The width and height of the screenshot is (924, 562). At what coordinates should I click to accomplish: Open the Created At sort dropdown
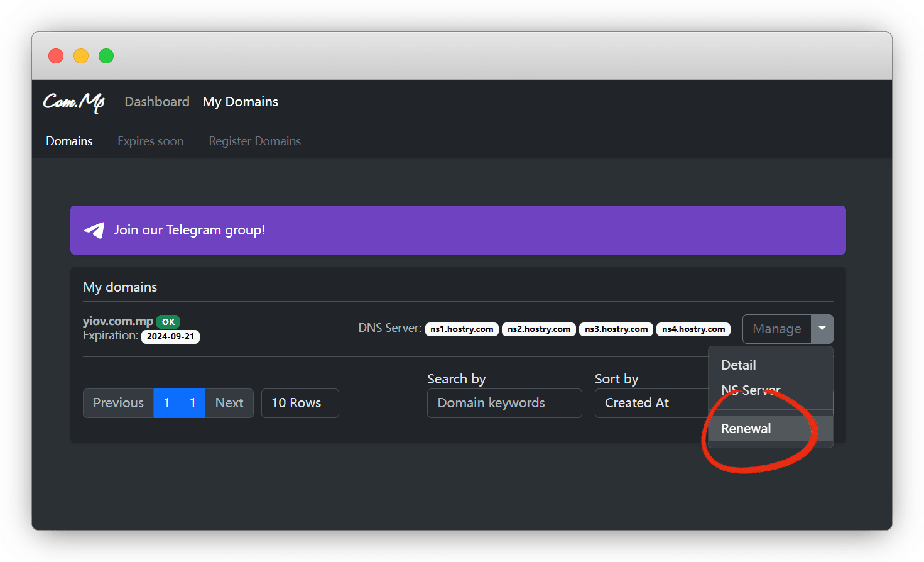click(x=651, y=403)
